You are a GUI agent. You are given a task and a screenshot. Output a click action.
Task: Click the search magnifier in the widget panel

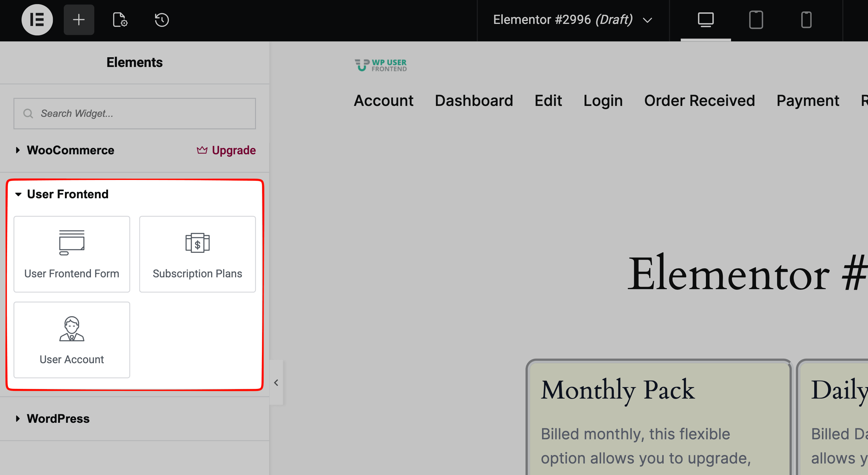coord(29,114)
